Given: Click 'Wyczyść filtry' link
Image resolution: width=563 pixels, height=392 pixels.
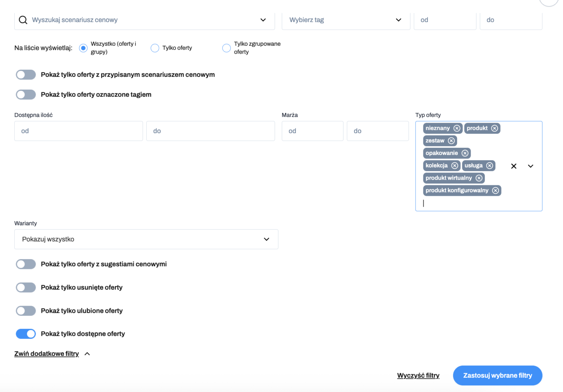Looking at the screenshot, I should tap(418, 375).
